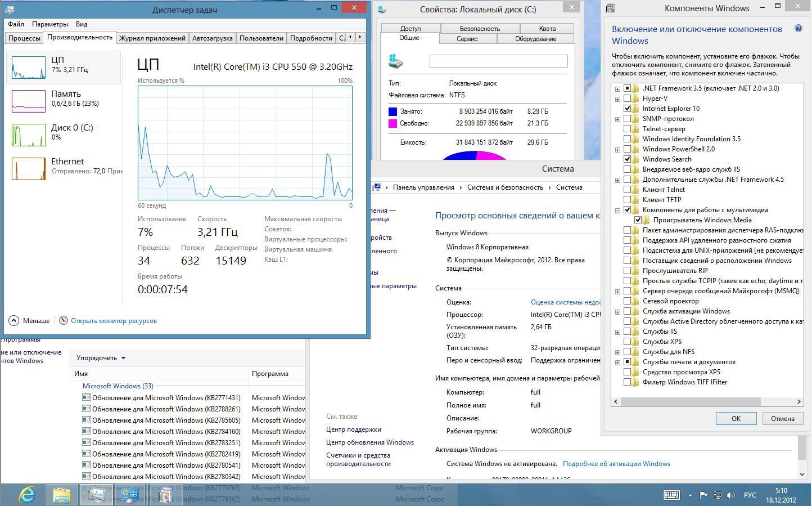This screenshot has height=506, width=812.
Task: Uncheck Internet Explorer 10 component
Action: (627, 109)
